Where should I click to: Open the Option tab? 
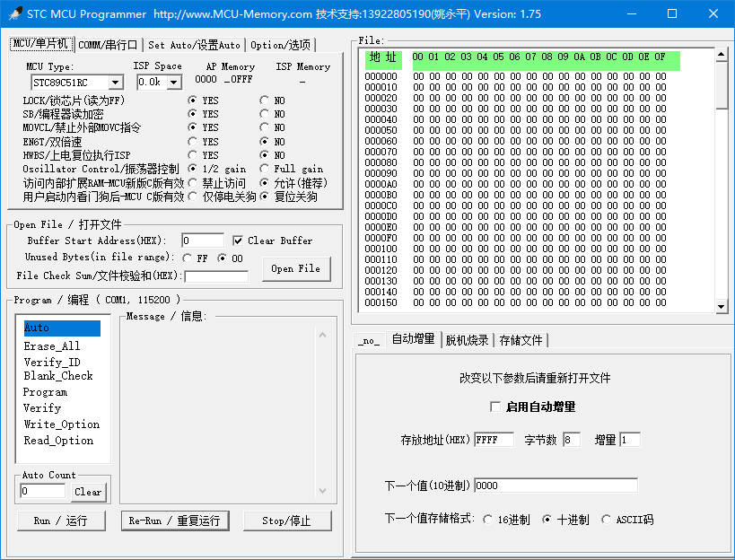280,45
